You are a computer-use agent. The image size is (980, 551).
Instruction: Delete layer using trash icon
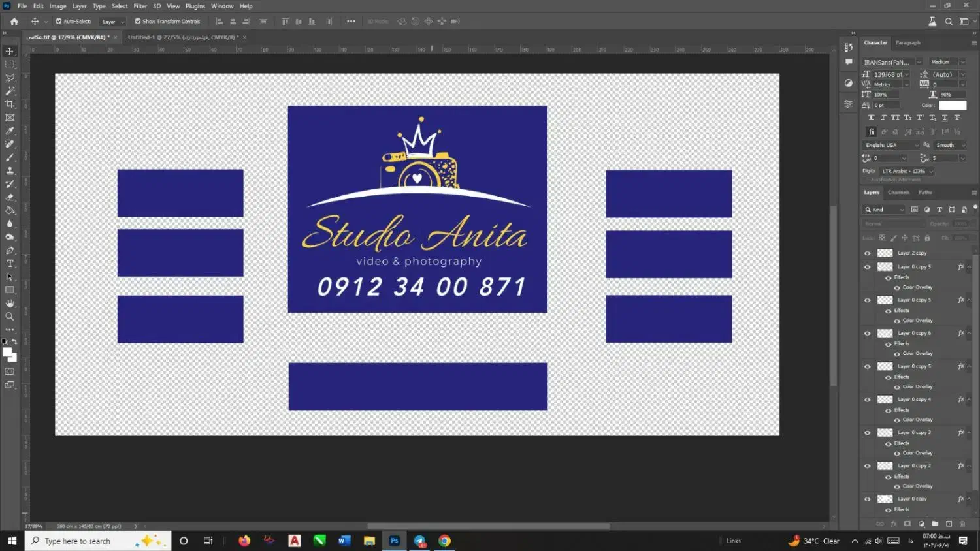point(962,524)
